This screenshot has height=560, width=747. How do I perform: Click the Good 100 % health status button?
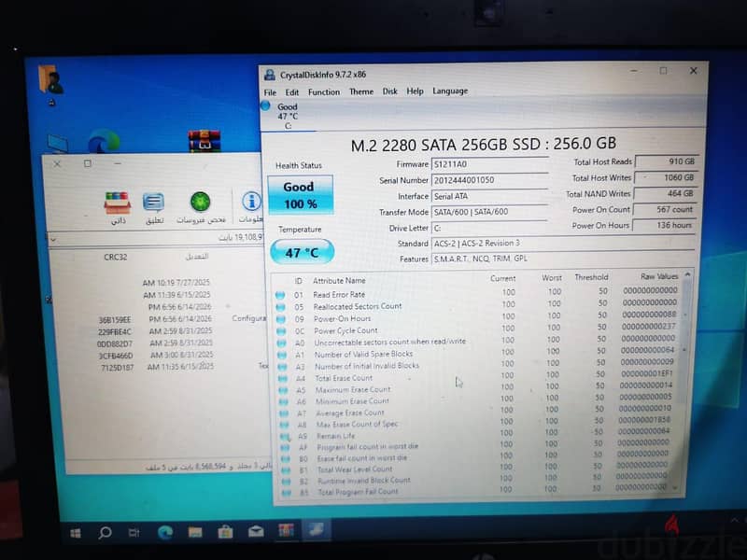pos(300,195)
